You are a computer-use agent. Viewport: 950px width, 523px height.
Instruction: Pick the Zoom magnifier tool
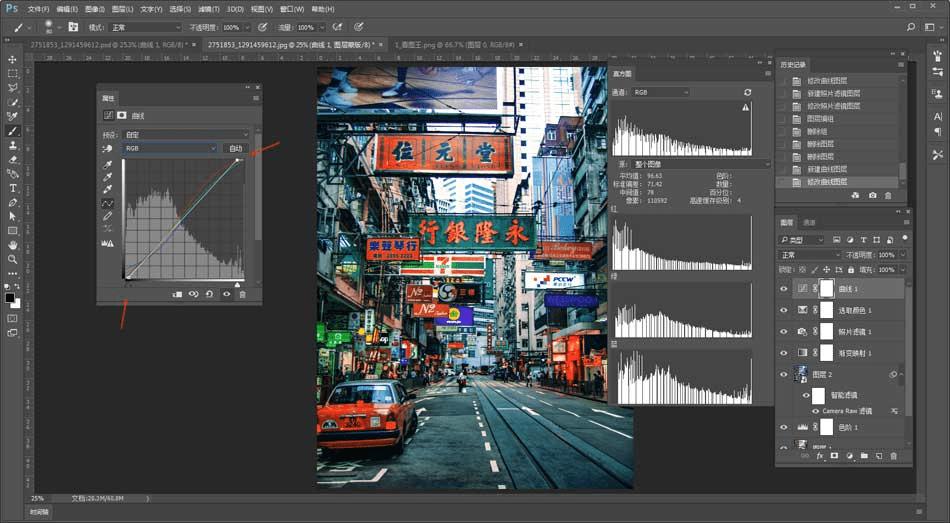point(12,259)
